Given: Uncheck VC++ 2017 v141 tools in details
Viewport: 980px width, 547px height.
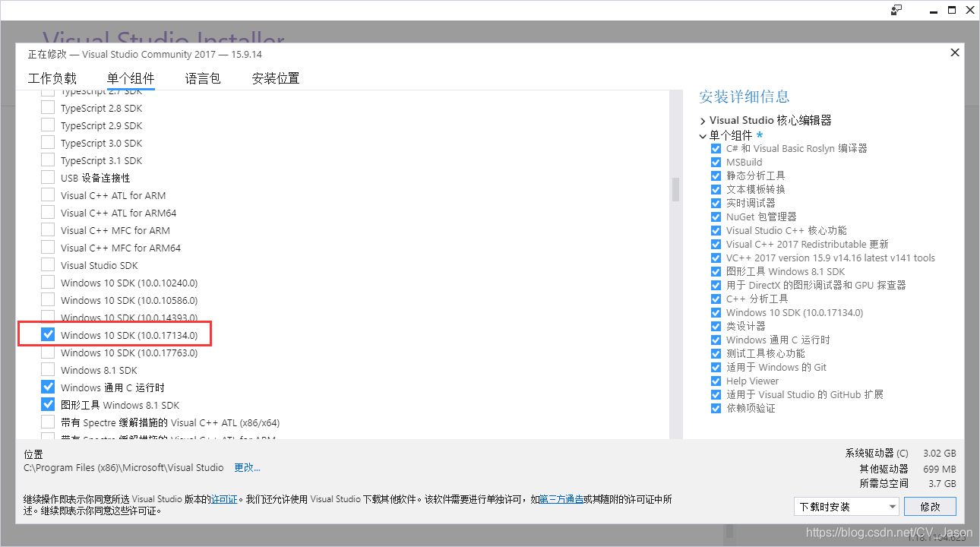Looking at the screenshot, I should [716, 258].
